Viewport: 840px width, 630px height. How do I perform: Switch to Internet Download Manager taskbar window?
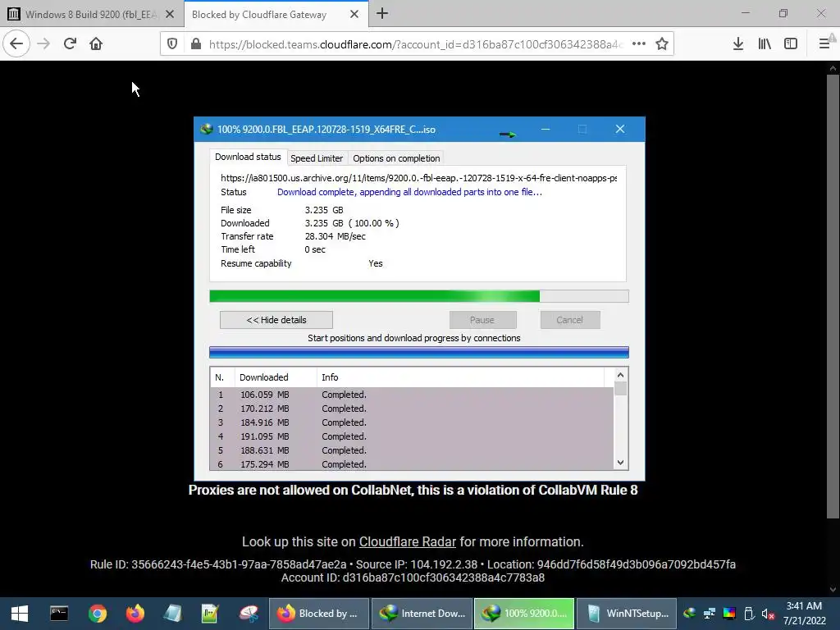pos(422,614)
